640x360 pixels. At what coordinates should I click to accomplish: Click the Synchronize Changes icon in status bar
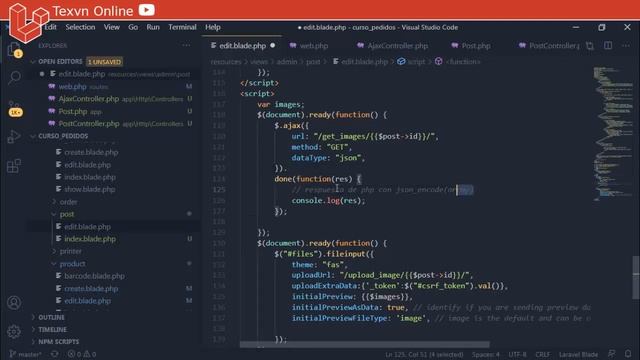click(x=54, y=354)
